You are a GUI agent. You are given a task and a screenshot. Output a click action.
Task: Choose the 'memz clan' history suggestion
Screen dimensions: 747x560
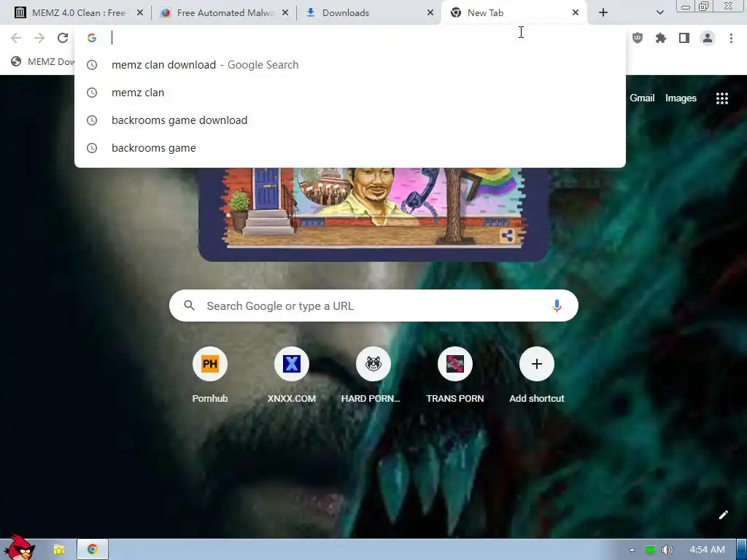coord(349,93)
